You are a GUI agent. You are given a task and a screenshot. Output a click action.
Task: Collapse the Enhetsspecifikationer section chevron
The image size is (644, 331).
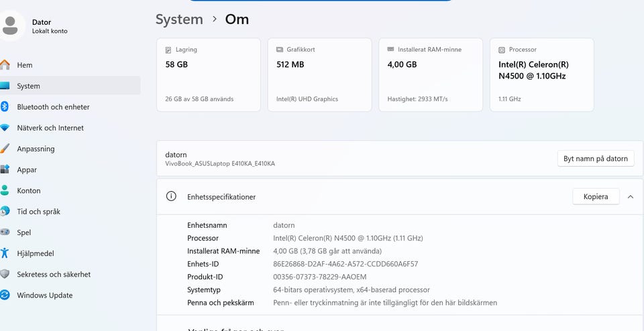coord(630,197)
